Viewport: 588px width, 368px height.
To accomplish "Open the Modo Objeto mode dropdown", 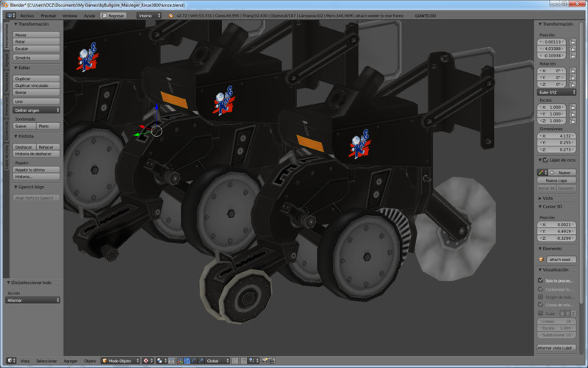I will tap(120, 361).
